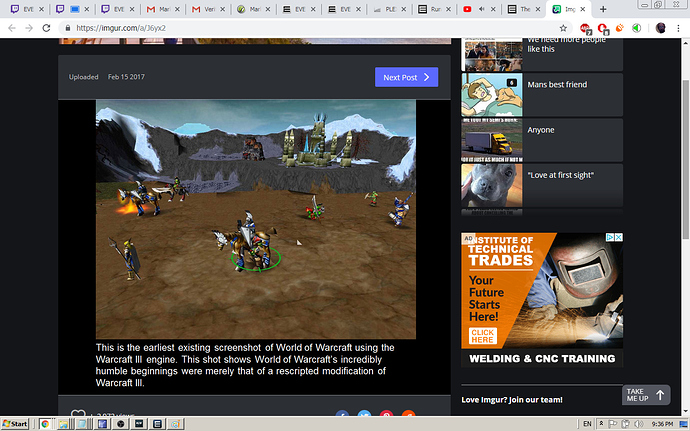Click the EN language indicator

point(587,424)
